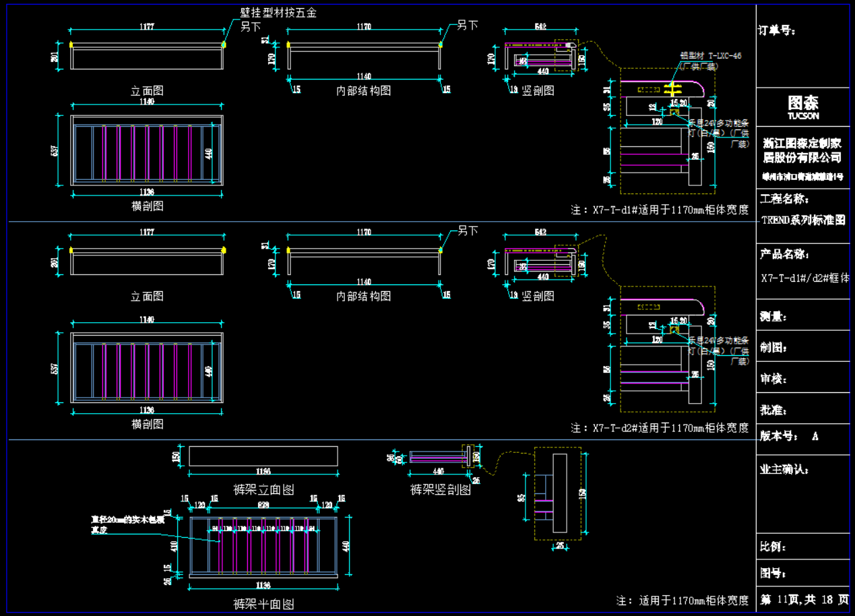Image resolution: width=855 pixels, height=616 pixels.
Task: Select the 版本号 A version text
Action: (x=789, y=436)
